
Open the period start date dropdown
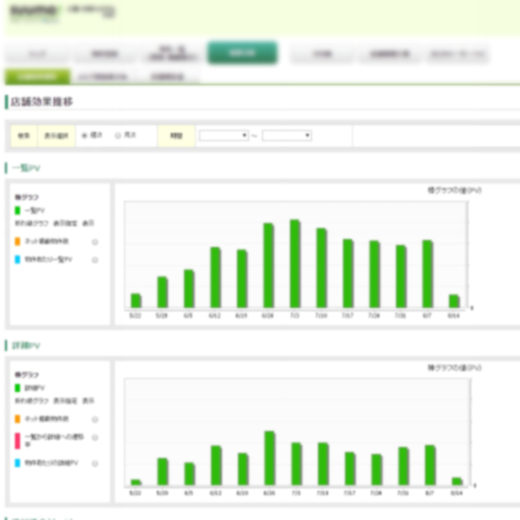(224, 135)
